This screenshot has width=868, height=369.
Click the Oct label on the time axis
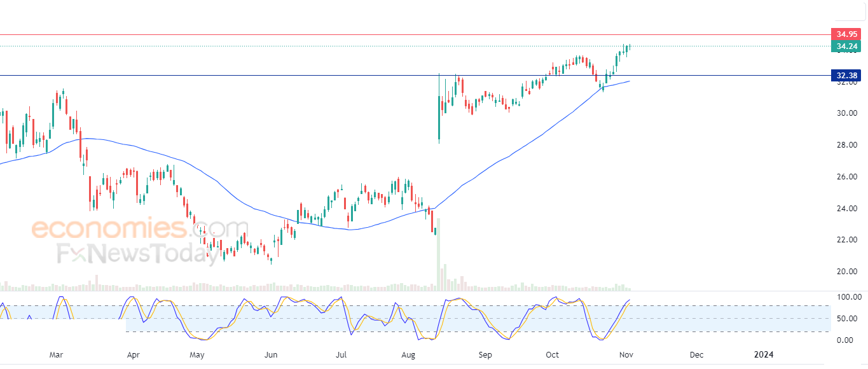(x=552, y=354)
